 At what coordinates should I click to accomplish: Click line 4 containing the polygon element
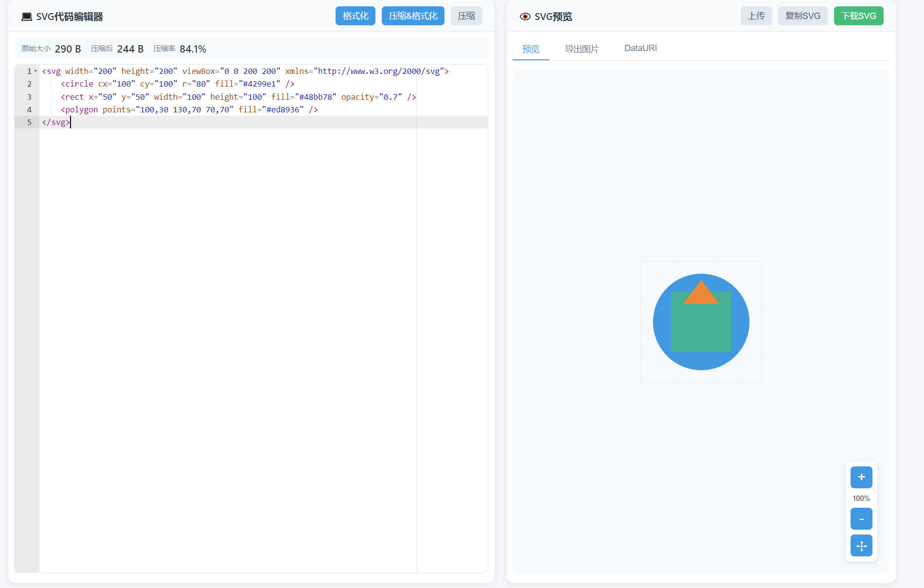[x=189, y=109]
